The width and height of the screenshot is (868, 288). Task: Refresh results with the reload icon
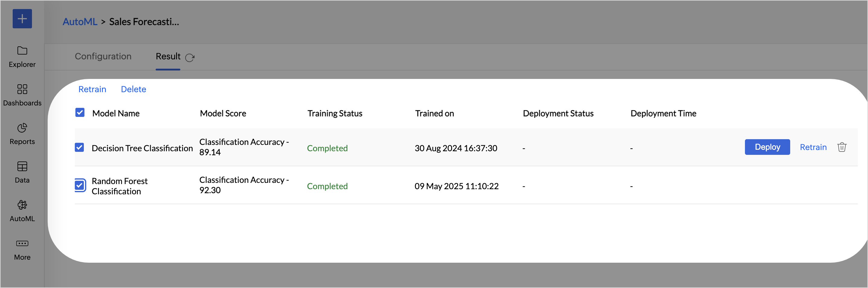(190, 58)
